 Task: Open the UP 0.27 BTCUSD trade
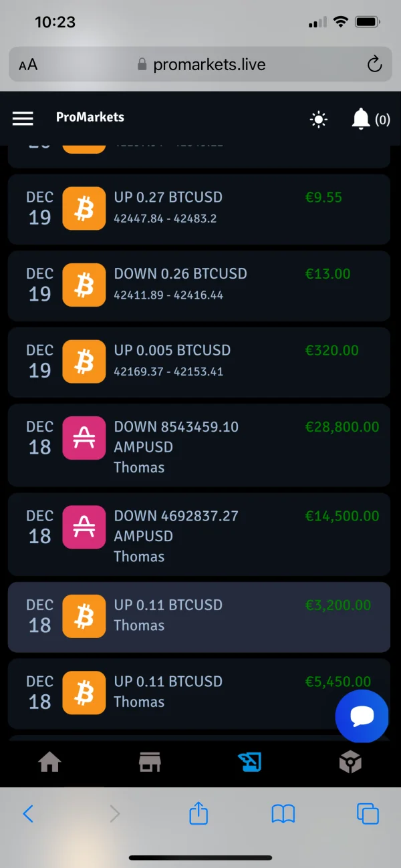pyautogui.click(x=198, y=208)
